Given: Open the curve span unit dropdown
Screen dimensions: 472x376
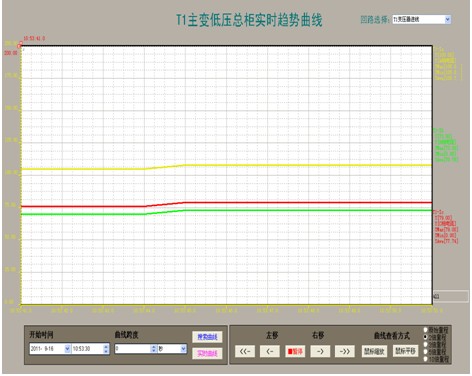Looking at the screenshot, I should pos(183,349).
